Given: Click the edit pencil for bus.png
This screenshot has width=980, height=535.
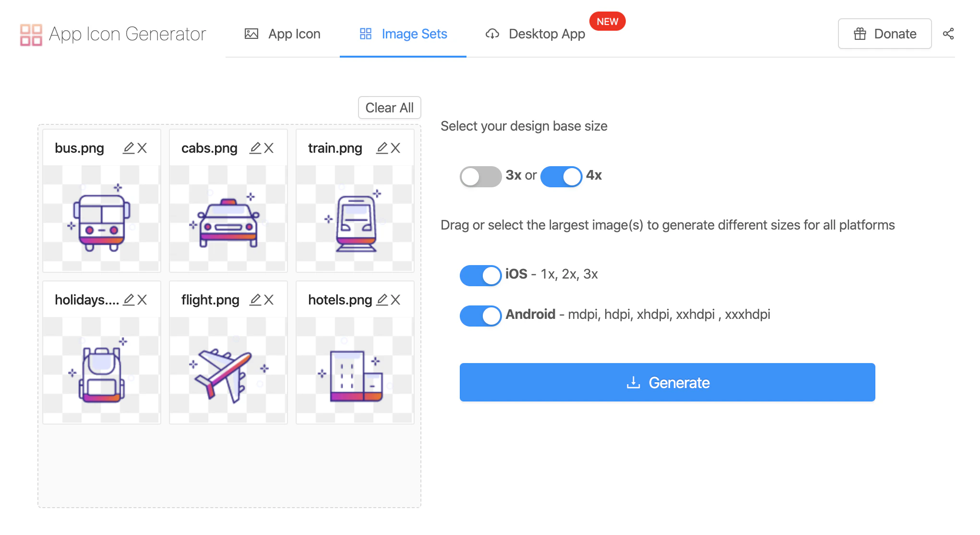Looking at the screenshot, I should coord(129,148).
